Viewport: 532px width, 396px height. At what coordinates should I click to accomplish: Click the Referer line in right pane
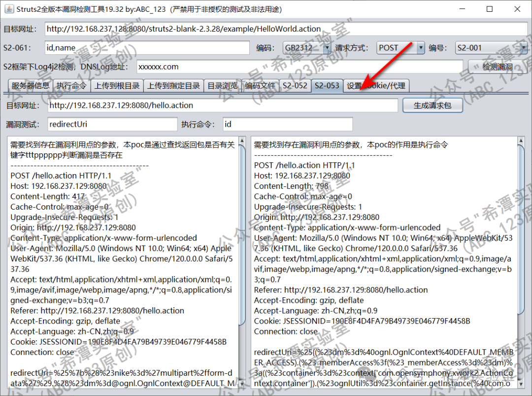[341, 290]
